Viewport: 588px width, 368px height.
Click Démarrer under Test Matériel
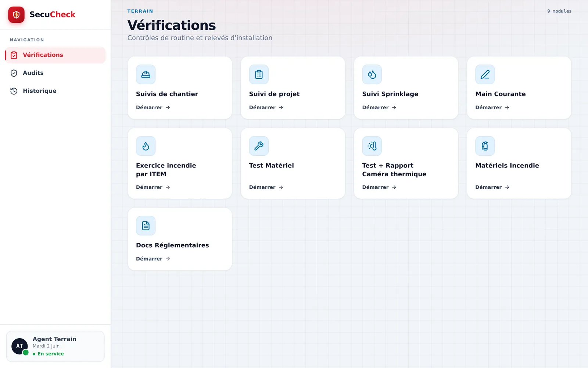click(x=266, y=187)
